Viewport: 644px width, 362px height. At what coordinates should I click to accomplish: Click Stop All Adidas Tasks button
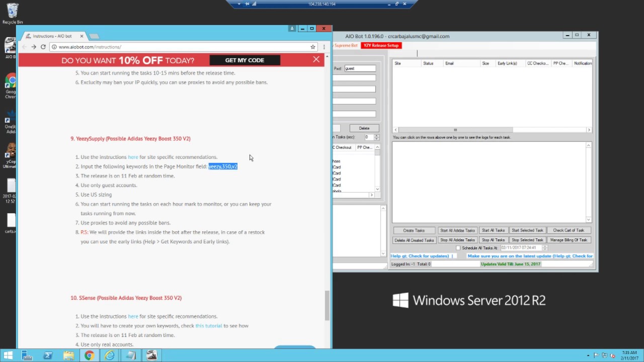pos(457,240)
